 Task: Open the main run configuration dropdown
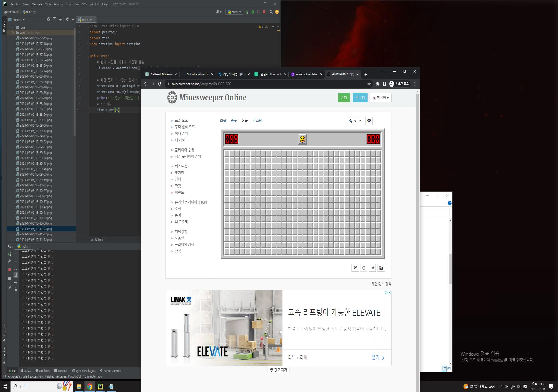[x=234, y=12]
